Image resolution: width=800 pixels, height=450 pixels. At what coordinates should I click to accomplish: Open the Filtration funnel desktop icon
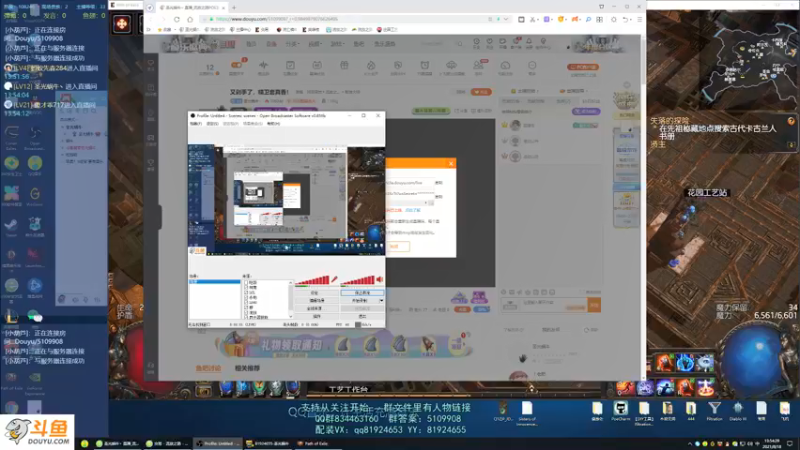[x=714, y=410]
